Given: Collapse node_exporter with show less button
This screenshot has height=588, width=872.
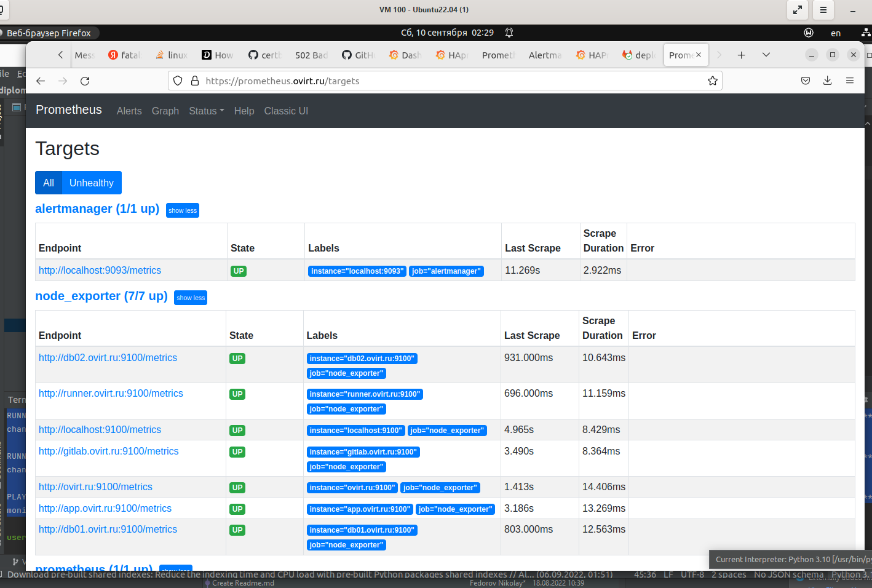Looking at the screenshot, I should [191, 298].
